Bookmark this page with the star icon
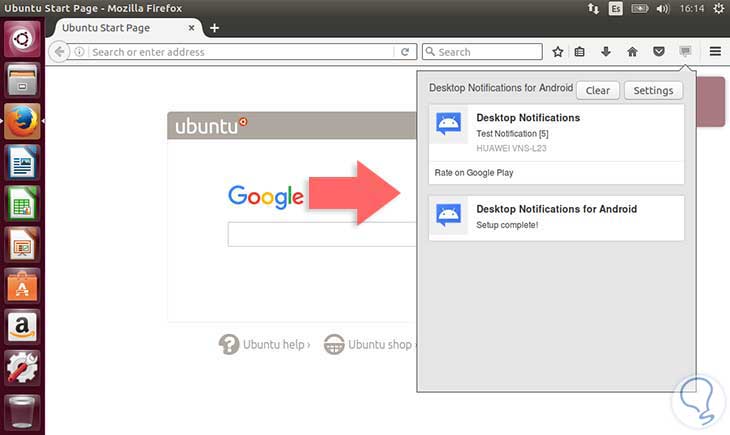Screen dimensions: 730x435 click(x=558, y=52)
